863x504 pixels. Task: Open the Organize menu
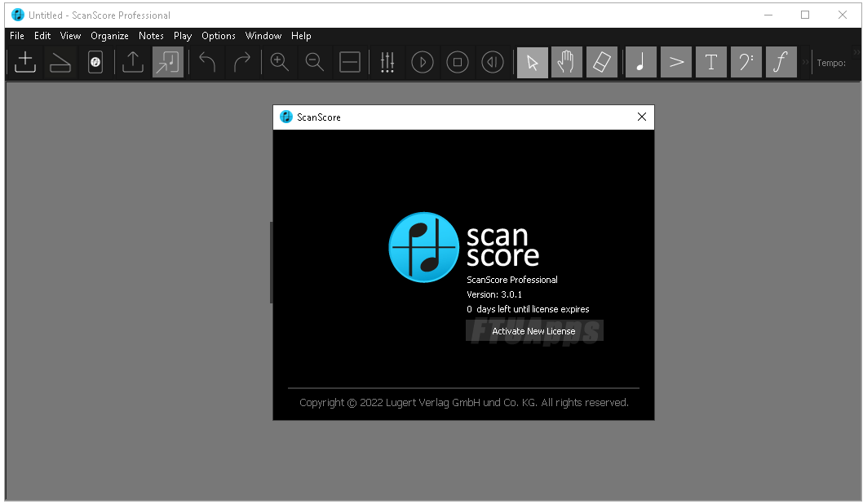tap(109, 36)
